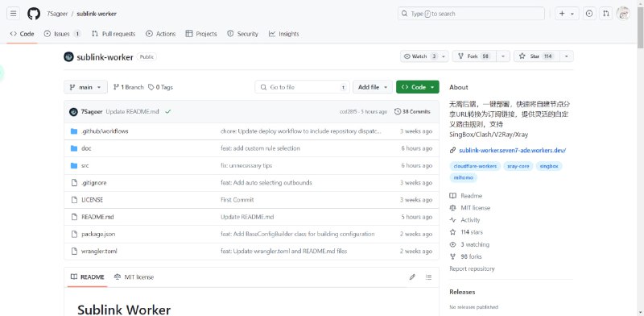Go to GitHub homepage via Octocat logo

[x=34, y=14]
